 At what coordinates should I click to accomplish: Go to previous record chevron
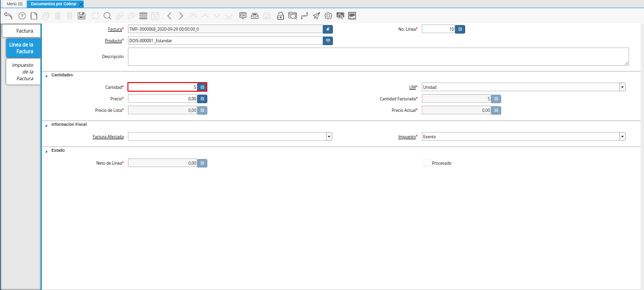[169, 16]
